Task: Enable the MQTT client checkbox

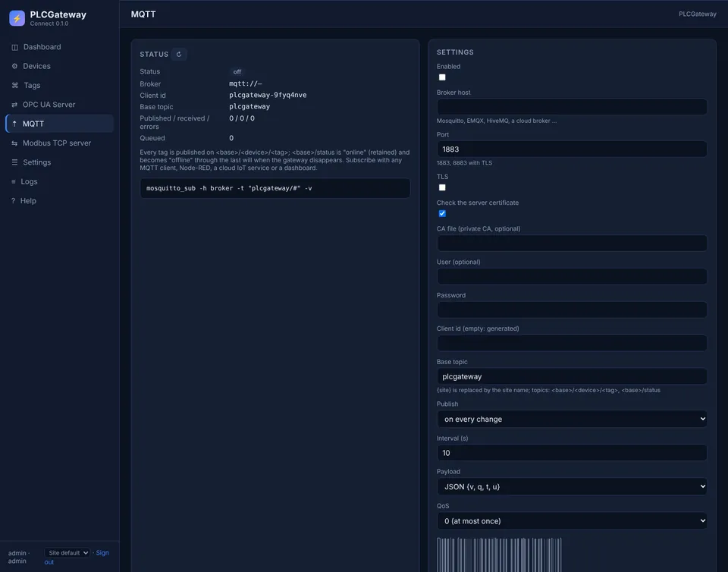Action: 442,77
